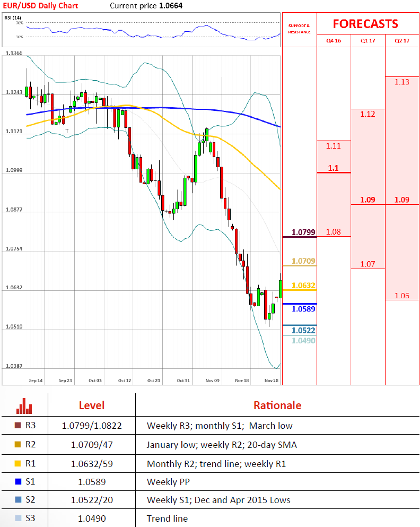Click the 1.0522/20 level cell

click(x=92, y=500)
